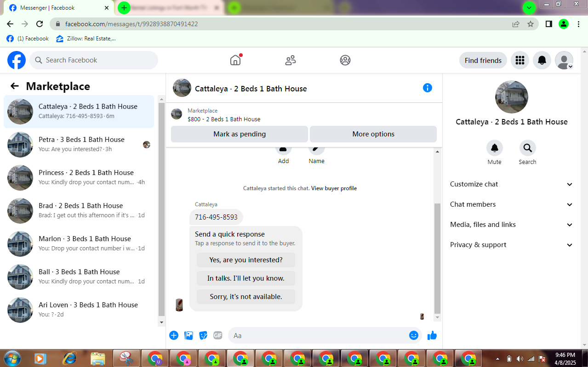This screenshot has width=588, height=367.
Task: Open Chrome side panel icon
Action: coord(548,24)
